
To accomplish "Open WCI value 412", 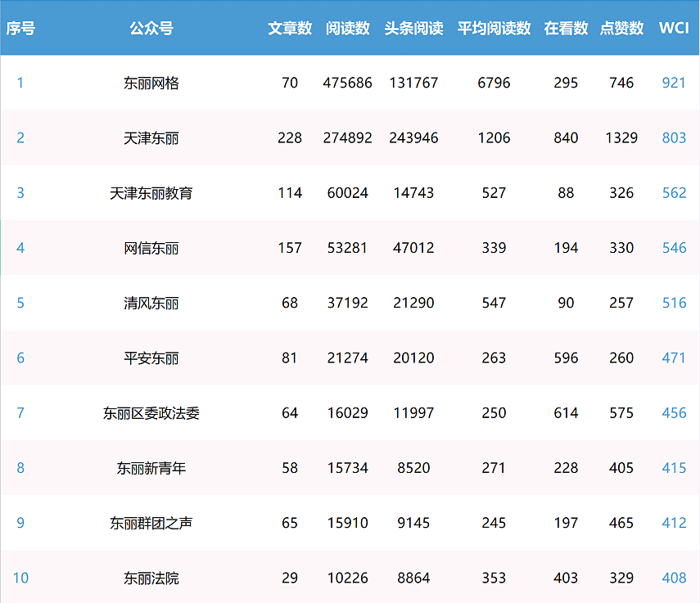I will [x=674, y=523].
